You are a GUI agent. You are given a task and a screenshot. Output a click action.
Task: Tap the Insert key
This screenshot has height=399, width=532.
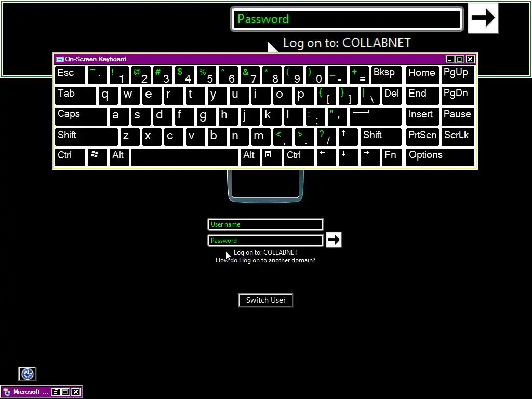(422, 116)
